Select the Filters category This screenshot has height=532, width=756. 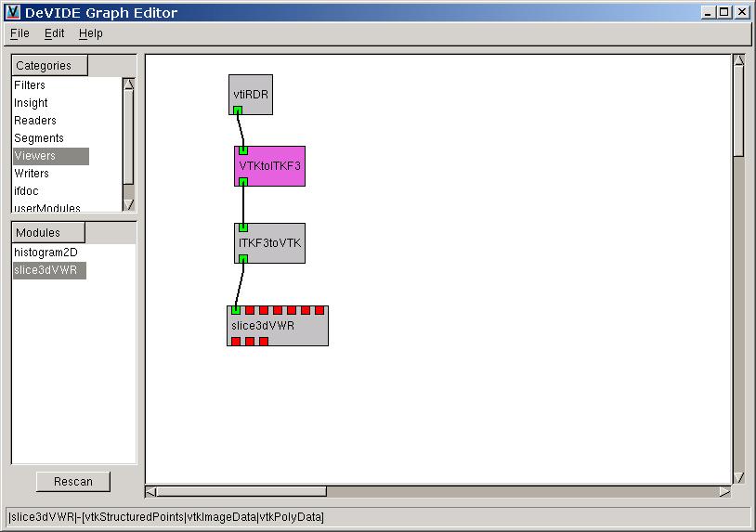point(30,85)
